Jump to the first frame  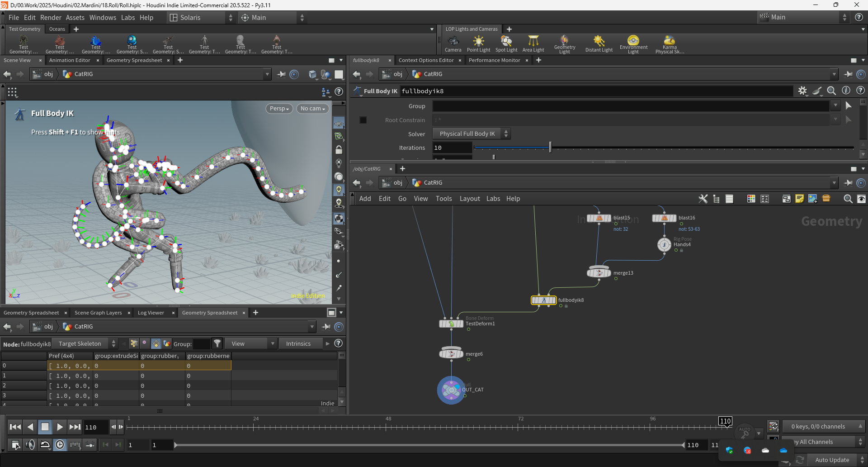15,427
